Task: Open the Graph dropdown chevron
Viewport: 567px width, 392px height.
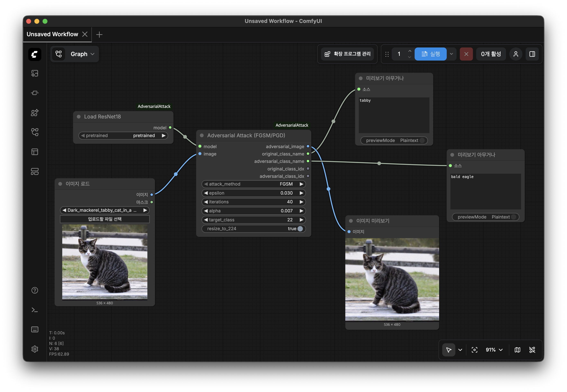Action: click(x=93, y=54)
